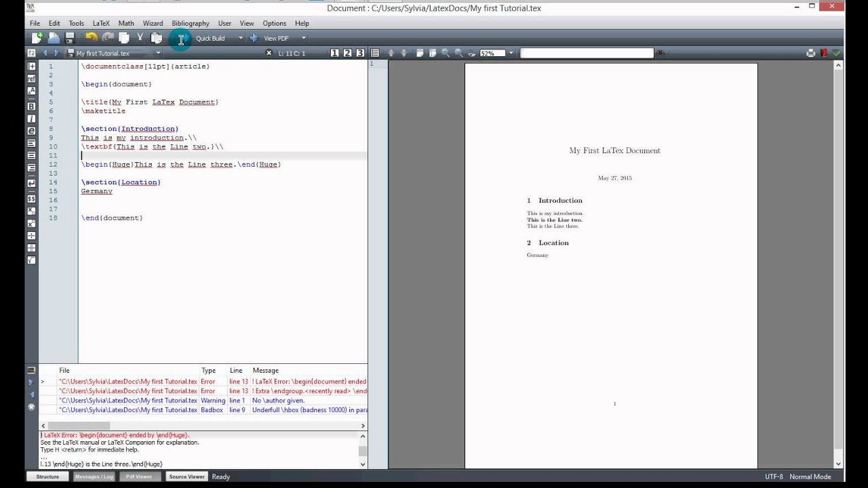Open the Options menu
This screenshot has width=868, height=488.
pyautogui.click(x=275, y=23)
